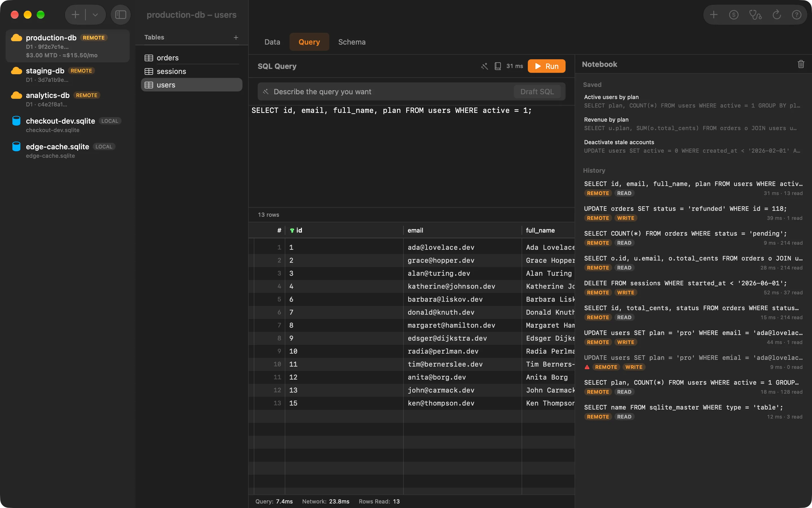812x508 pixels.
Task: Switch to the Data tab
Action: [x=272, y=42]
